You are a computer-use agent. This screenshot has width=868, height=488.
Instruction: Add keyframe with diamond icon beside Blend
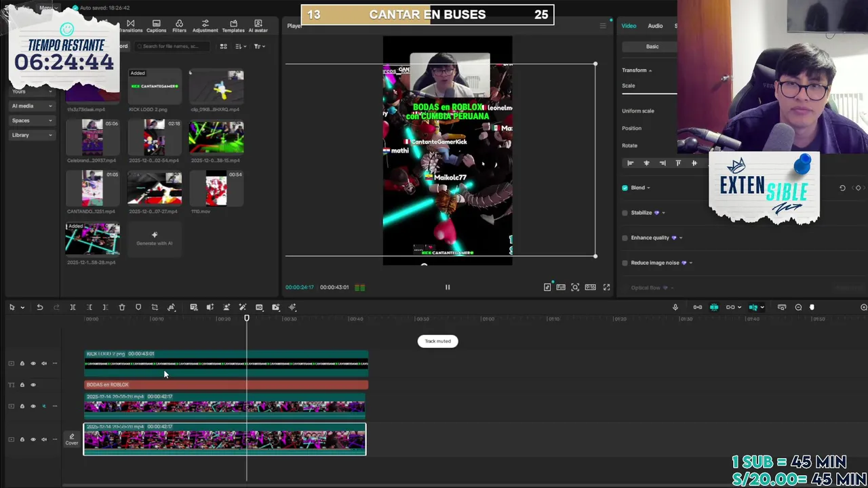coord(858,188)
